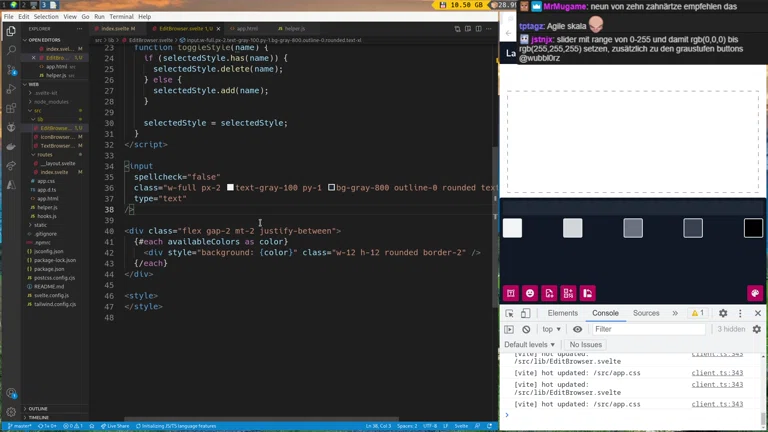This screenshot has height=432, width=768.
Task: Open the Manage gear in activity bar
Action: (x=11, y=412)
